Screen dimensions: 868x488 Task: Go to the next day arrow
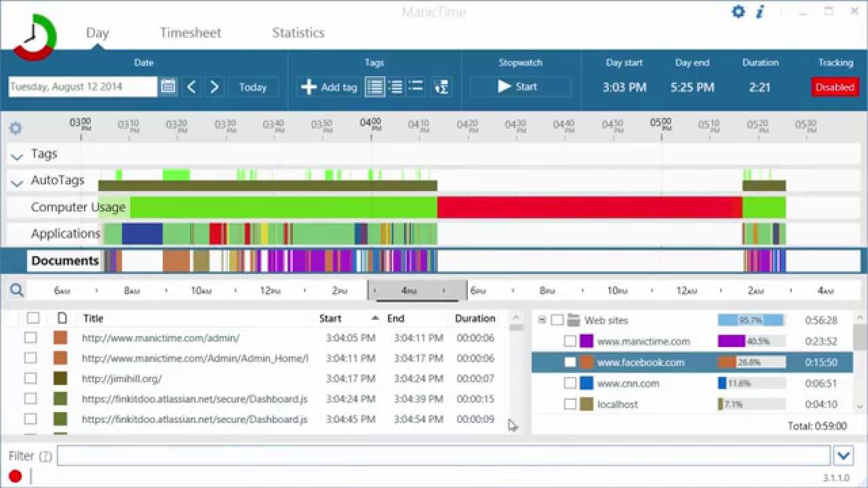click(x=214, y=87)
